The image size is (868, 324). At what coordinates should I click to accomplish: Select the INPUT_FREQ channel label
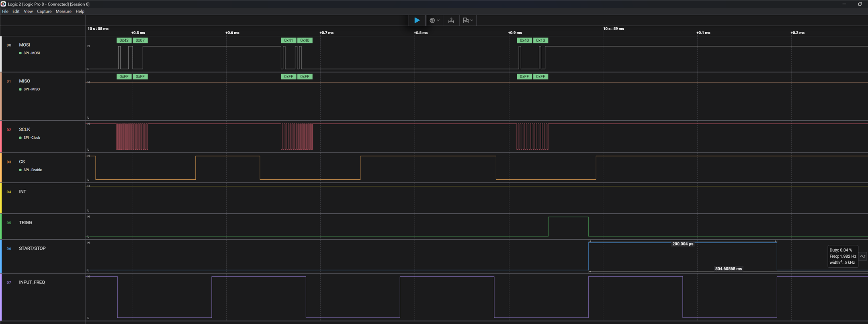[x=32, y=282]
